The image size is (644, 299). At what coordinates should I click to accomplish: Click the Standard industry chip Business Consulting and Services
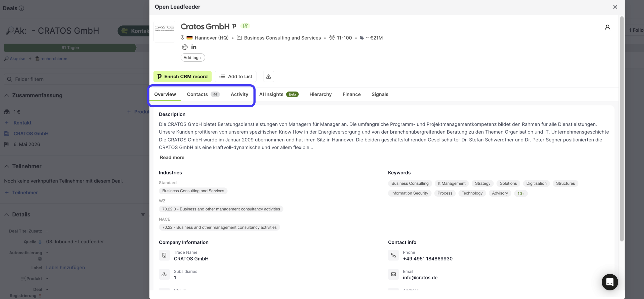tap(193, 191)
